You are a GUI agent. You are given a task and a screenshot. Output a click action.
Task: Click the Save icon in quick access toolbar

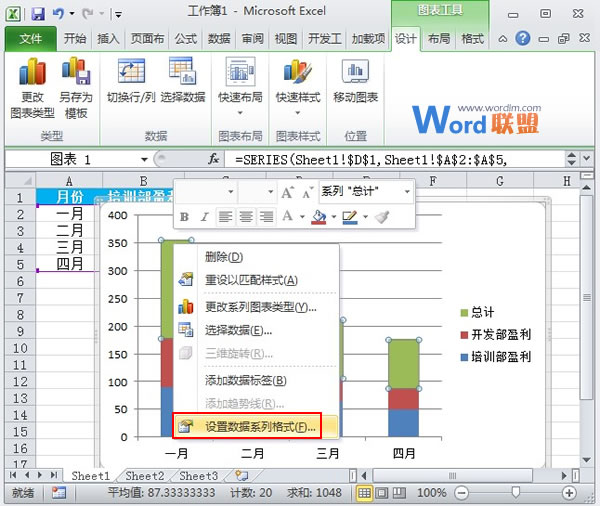point(38,15)
